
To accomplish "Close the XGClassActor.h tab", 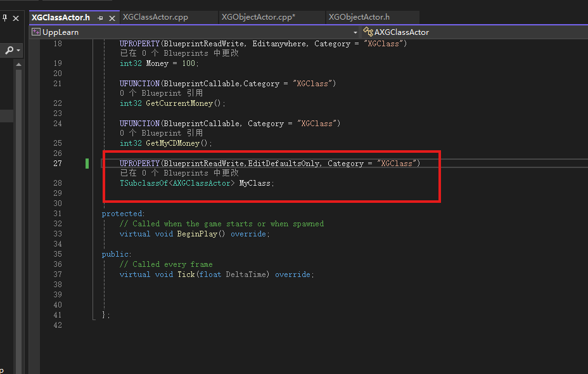I will coord(112,18).
